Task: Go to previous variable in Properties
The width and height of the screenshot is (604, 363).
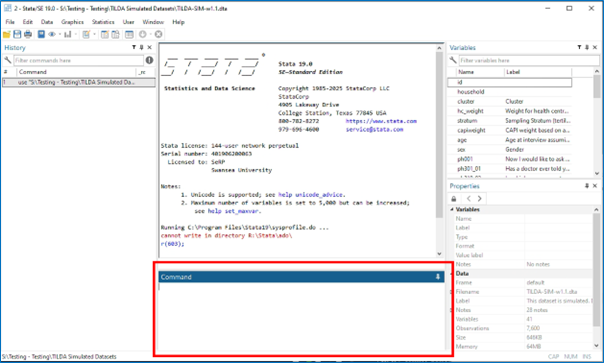Action: coord(469,198)
